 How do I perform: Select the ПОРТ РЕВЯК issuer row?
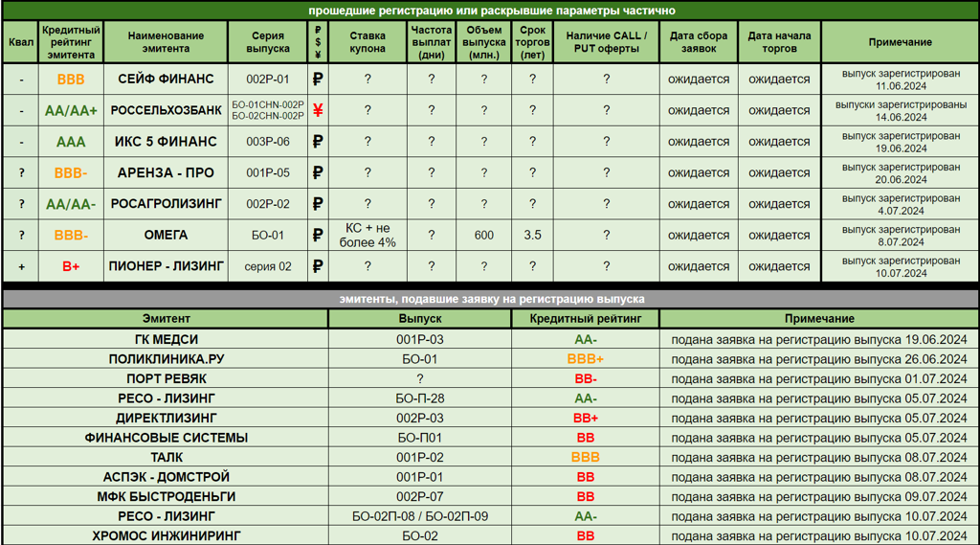pyautogui.click(x=166, y=378)
